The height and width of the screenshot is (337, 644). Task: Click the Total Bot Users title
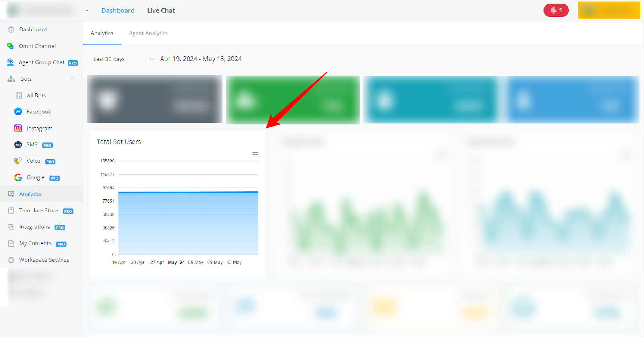[x=119, y=142]
